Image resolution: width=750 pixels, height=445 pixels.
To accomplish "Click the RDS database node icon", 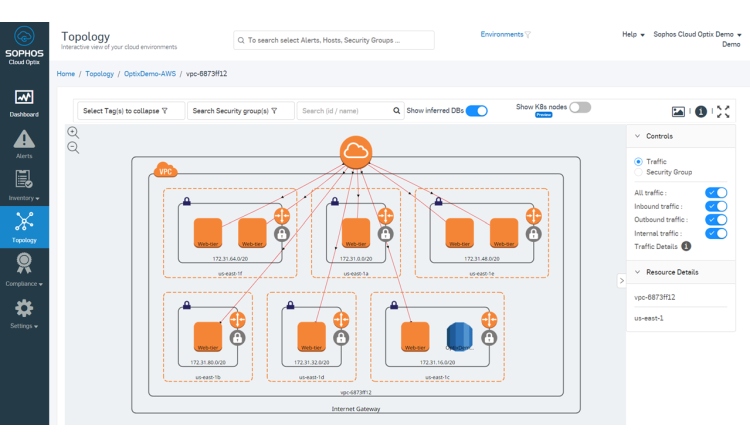I will [x=457, y=336].
